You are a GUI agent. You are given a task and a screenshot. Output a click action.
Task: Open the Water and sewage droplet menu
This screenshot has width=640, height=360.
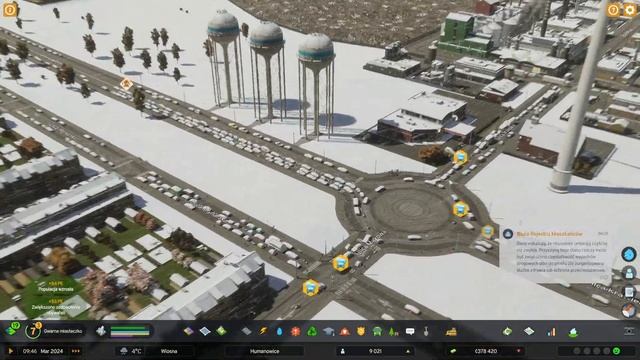(279, 331)
